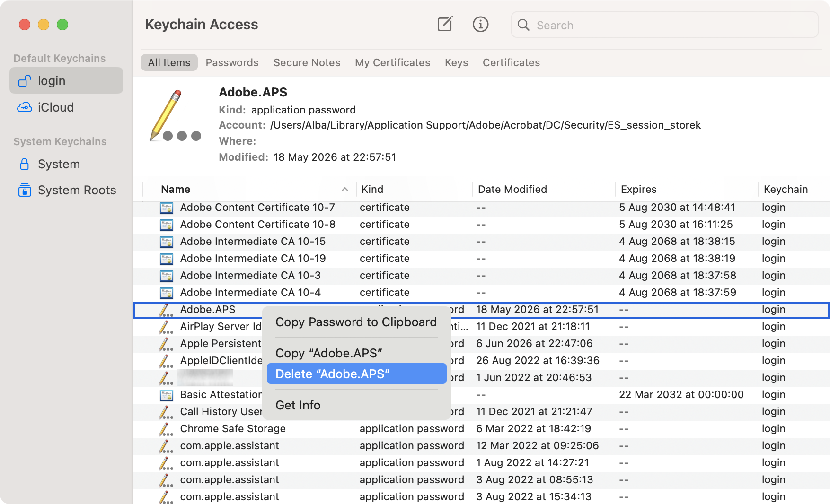This screenshot has height=504, width=830.
Task: Click expiry 5 Aug 2030 at 16:11:25
Action: pos(676,225)
